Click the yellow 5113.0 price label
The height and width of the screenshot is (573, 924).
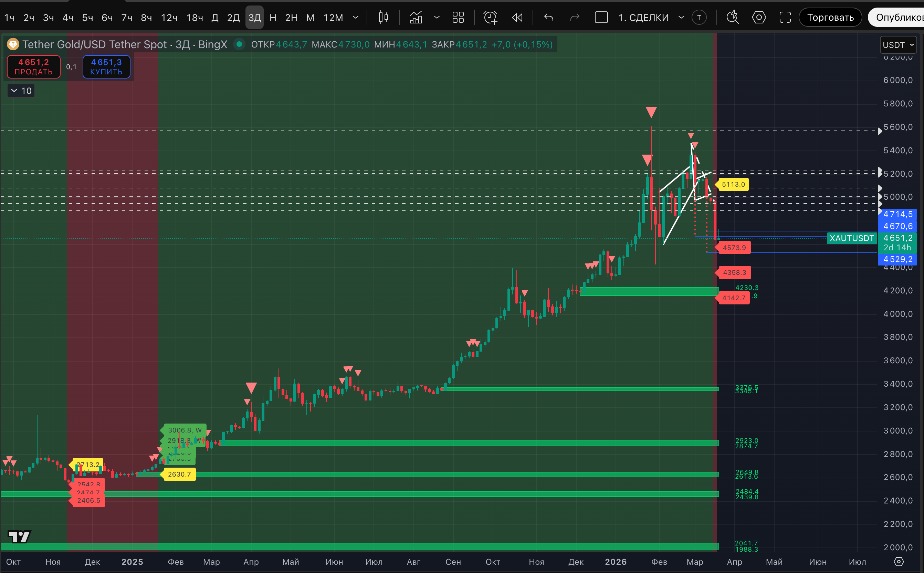click(x=733, y=185)
